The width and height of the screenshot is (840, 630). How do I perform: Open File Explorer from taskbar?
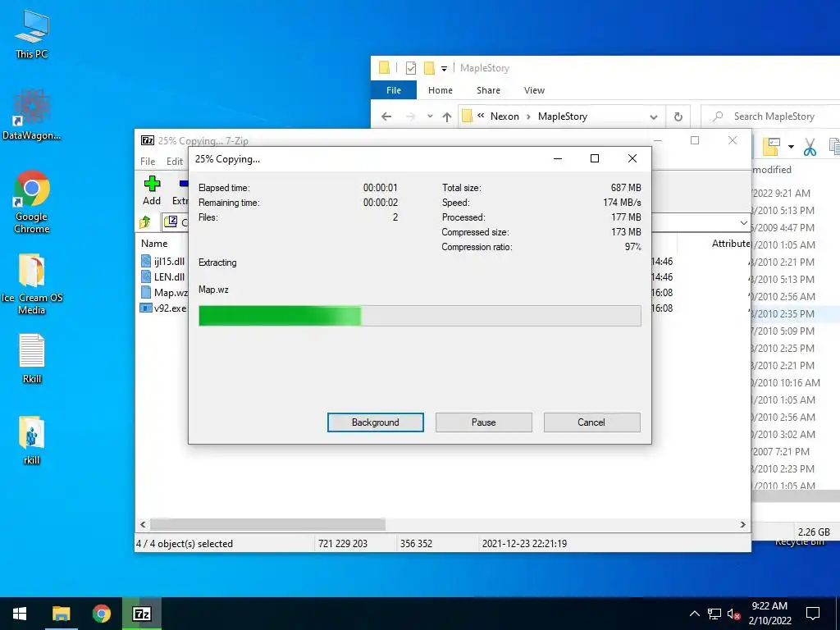point(61,614)
